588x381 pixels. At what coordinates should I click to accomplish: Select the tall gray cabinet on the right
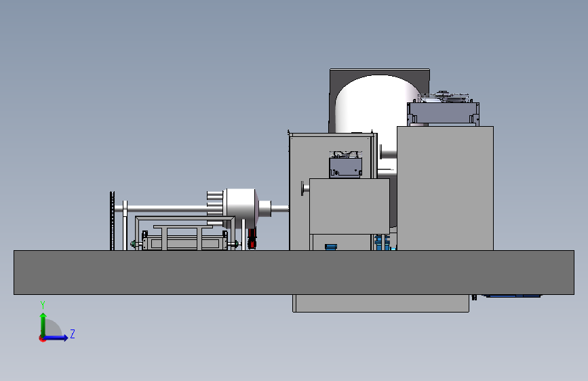pos(445,188)
